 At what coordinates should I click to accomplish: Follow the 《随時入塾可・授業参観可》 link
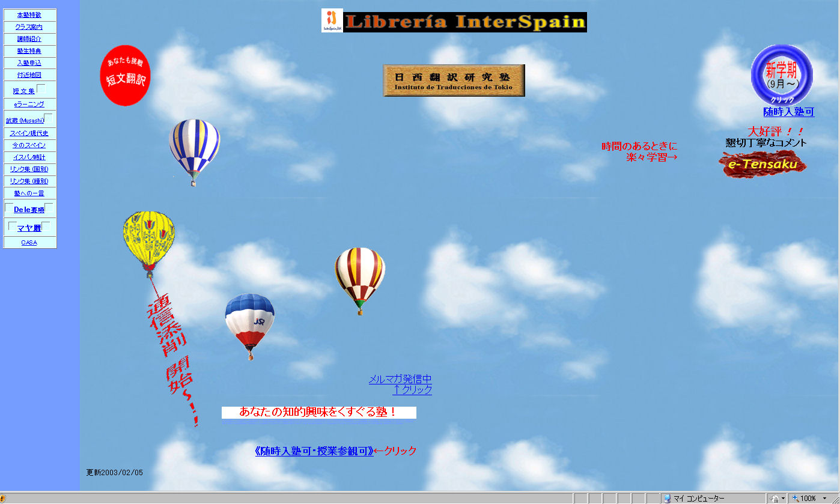[314, 451]
